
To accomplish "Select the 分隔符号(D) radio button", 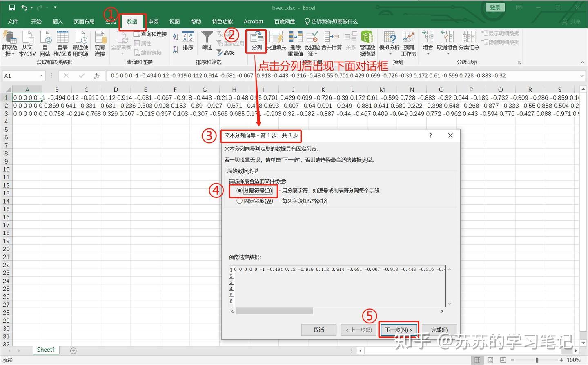I will point(240,190).
